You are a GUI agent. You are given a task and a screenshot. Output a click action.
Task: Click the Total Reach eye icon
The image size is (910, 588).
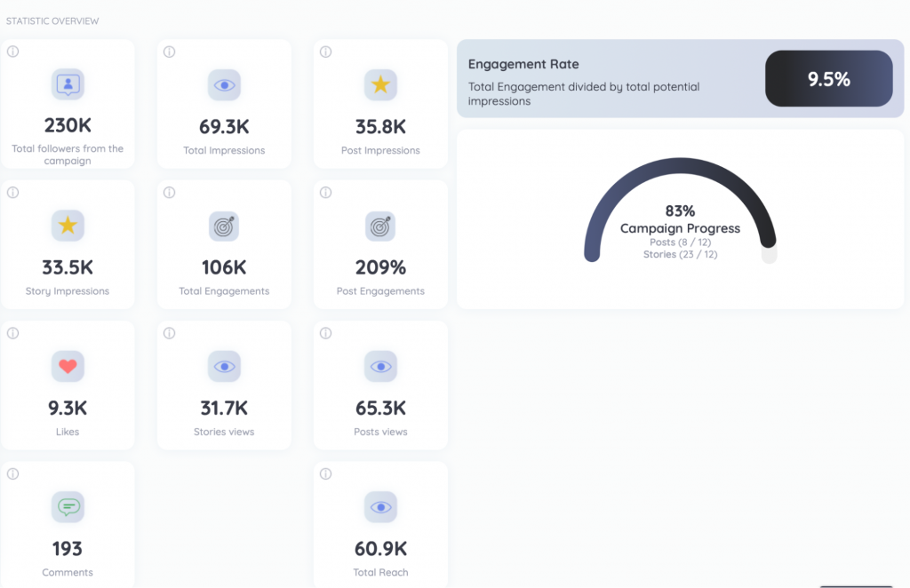point(380,507)
